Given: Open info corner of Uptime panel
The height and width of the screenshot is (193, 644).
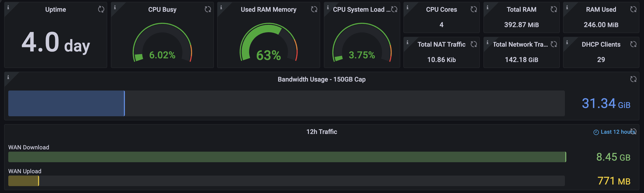Looking at the screenshot, I should pos(8,7).
